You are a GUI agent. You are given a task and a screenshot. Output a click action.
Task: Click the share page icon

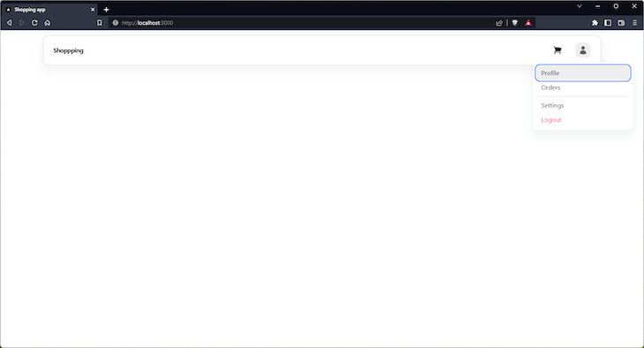pyautogui.click(x=499, y=23)
